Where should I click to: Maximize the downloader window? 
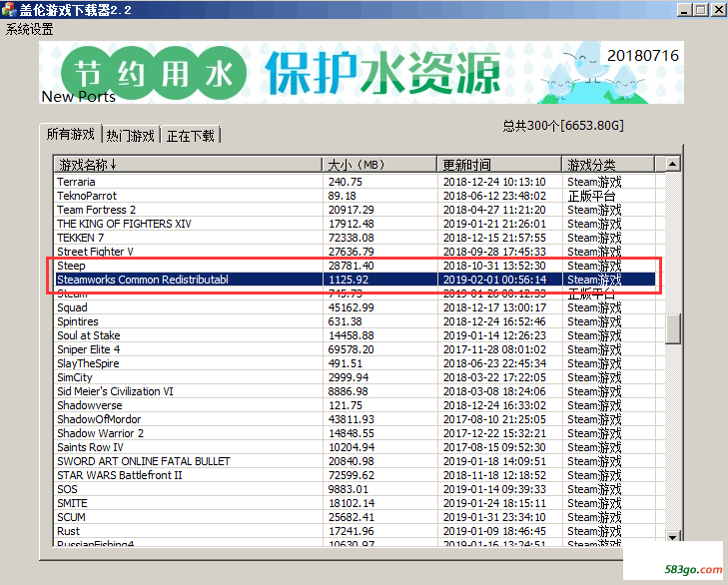click(x=701, y=9)
